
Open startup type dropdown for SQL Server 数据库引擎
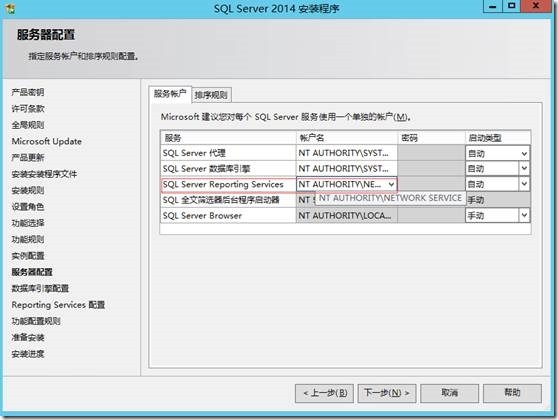[x=524, y=168]
